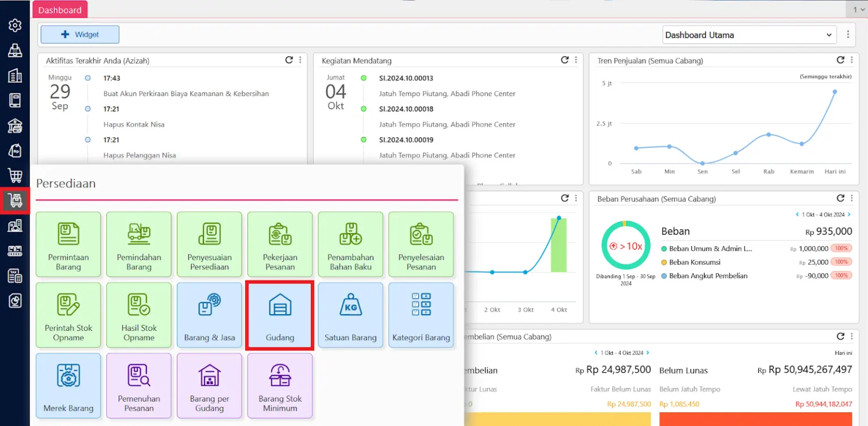The width and height of the screenshot is (868, 426).
Task: Click the Persediaan sidebar icon
Action: point(15,200)
